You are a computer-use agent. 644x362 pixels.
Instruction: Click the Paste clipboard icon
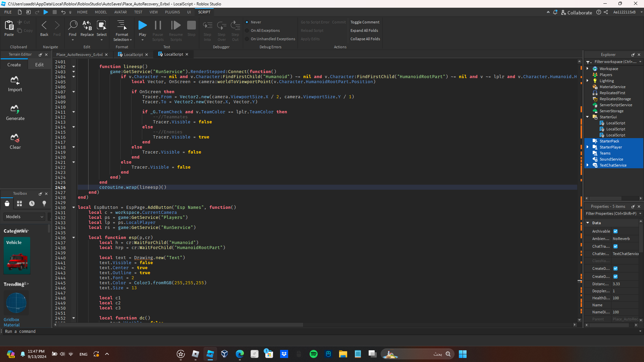pos(9,25)
